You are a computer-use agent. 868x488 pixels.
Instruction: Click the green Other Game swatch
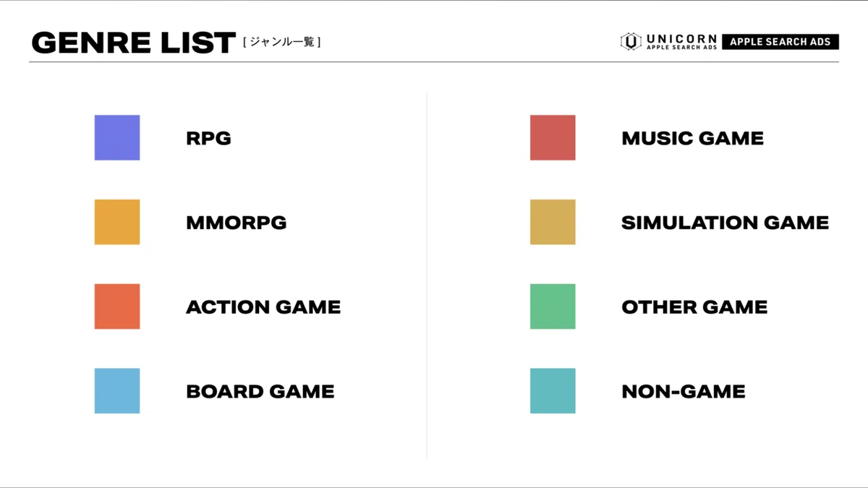pos(553,307)
